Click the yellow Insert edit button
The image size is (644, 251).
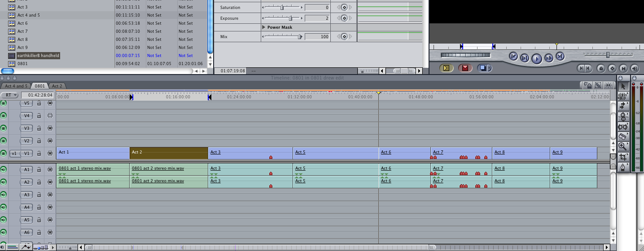(446, 68)
